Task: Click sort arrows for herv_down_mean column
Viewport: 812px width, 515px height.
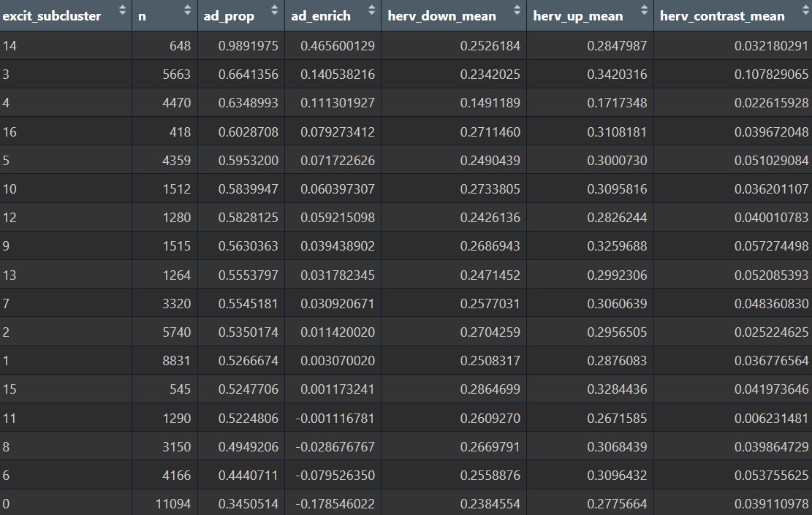Action: tap(516, 11)
